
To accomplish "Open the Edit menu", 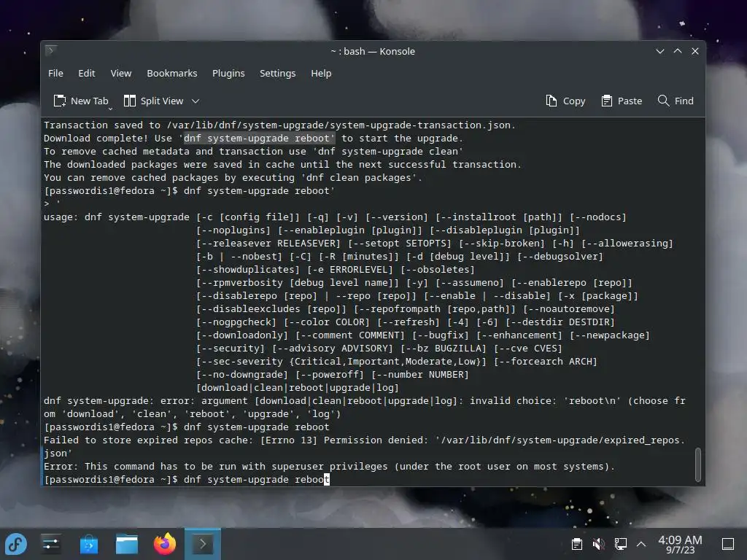I will [86, 74].
